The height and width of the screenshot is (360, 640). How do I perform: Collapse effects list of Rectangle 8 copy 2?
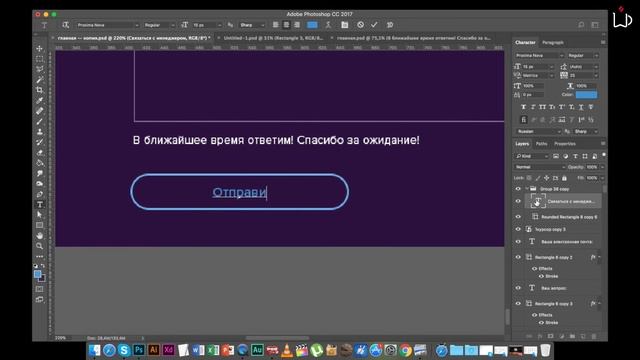pos(600,257)
